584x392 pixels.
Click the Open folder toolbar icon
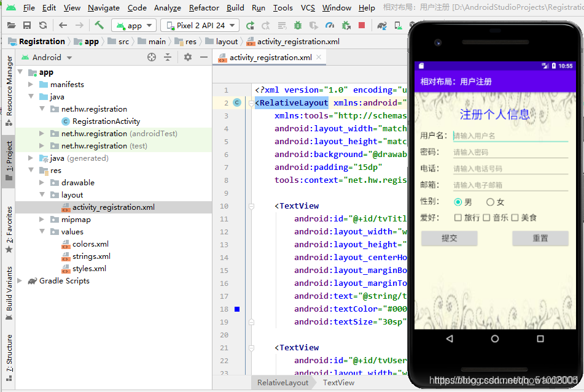tap(12, 25)
